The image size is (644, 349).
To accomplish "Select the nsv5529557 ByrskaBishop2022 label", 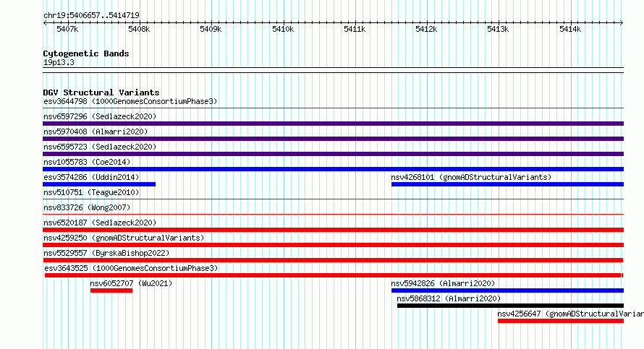I will pos(106,253).
